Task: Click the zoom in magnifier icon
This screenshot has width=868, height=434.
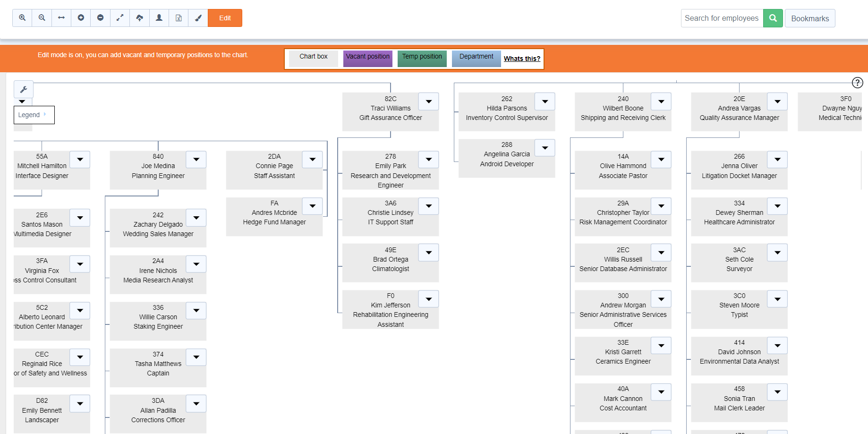Action: (22, 18)
